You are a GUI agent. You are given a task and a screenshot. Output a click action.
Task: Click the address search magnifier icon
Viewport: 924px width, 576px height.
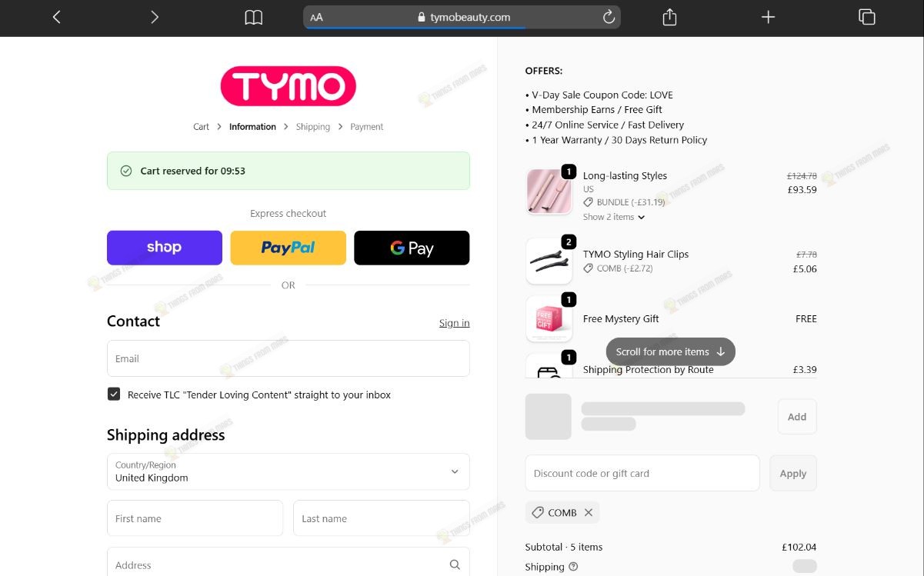[x=455, y=564]
